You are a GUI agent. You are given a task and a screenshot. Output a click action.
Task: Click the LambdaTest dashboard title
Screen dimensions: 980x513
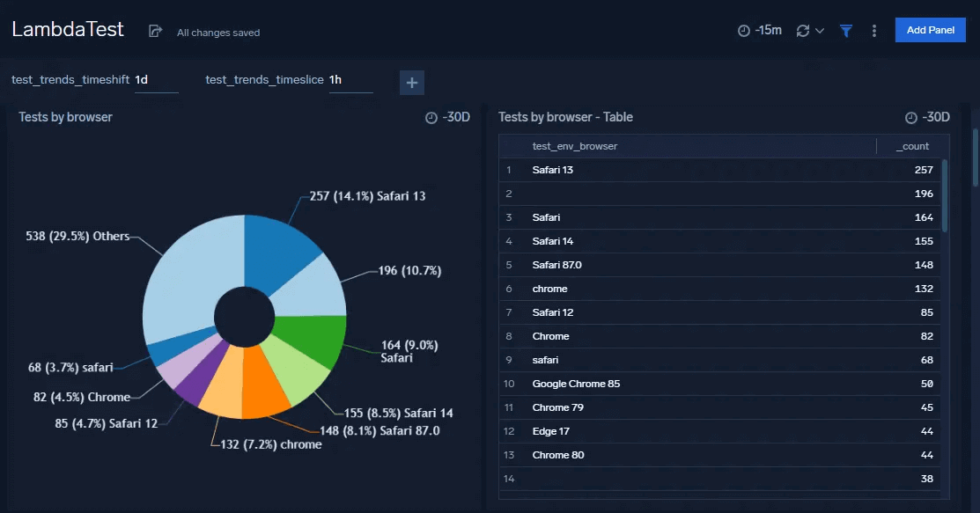(x=67, y=28)
